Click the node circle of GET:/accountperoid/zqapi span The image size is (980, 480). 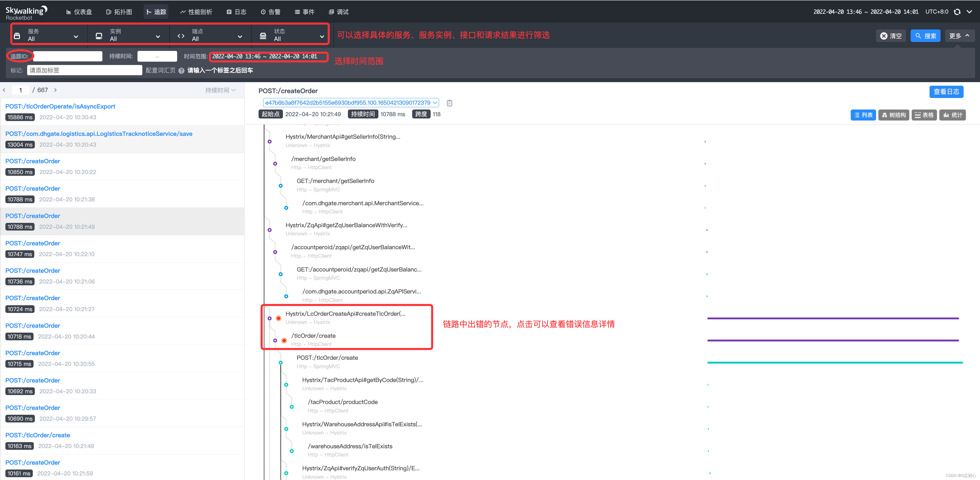tap(281, 274)
